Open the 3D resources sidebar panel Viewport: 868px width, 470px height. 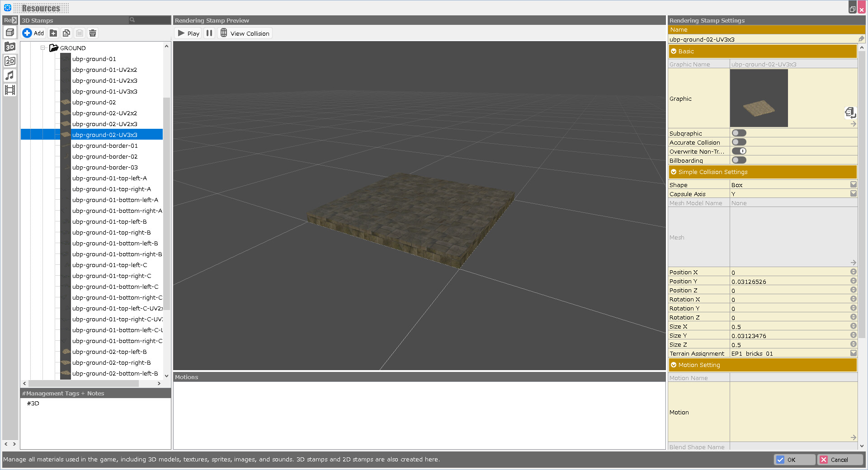point(9,47)
